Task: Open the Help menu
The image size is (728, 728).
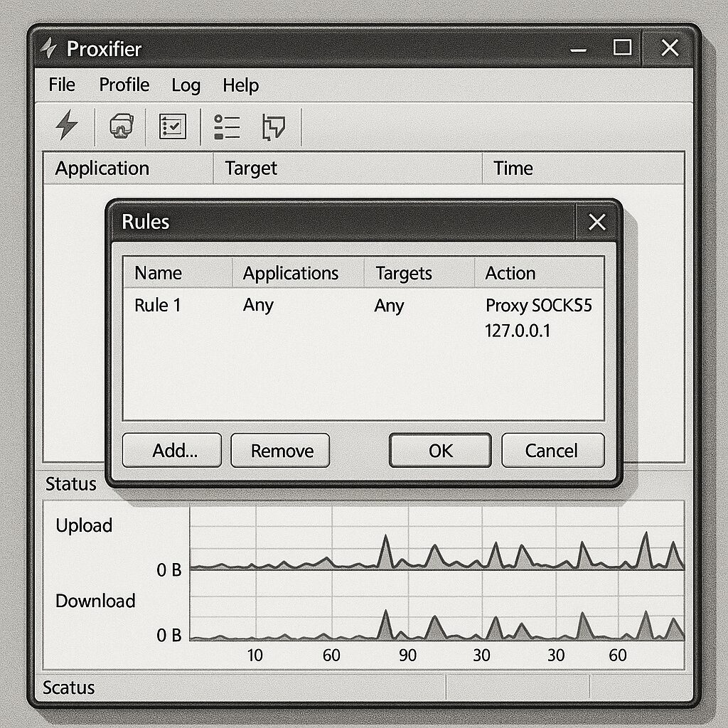Action: tap(240, 85)
